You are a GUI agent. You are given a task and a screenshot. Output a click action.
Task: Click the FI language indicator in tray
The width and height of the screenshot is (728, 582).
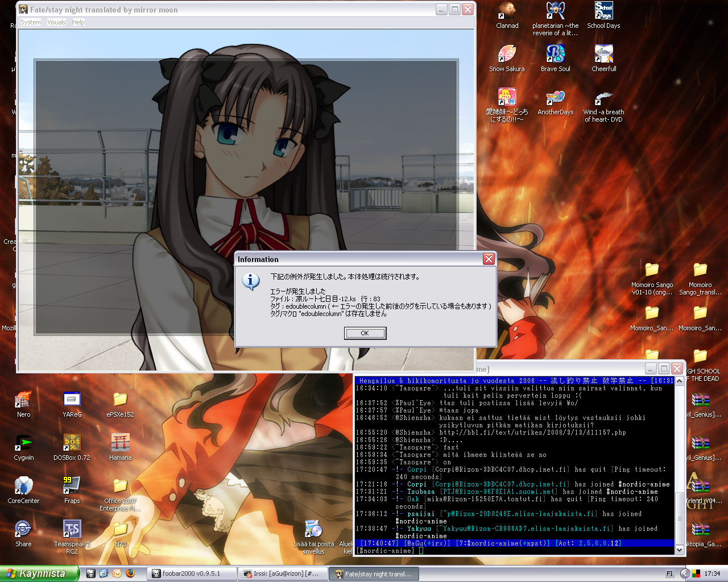669,574
